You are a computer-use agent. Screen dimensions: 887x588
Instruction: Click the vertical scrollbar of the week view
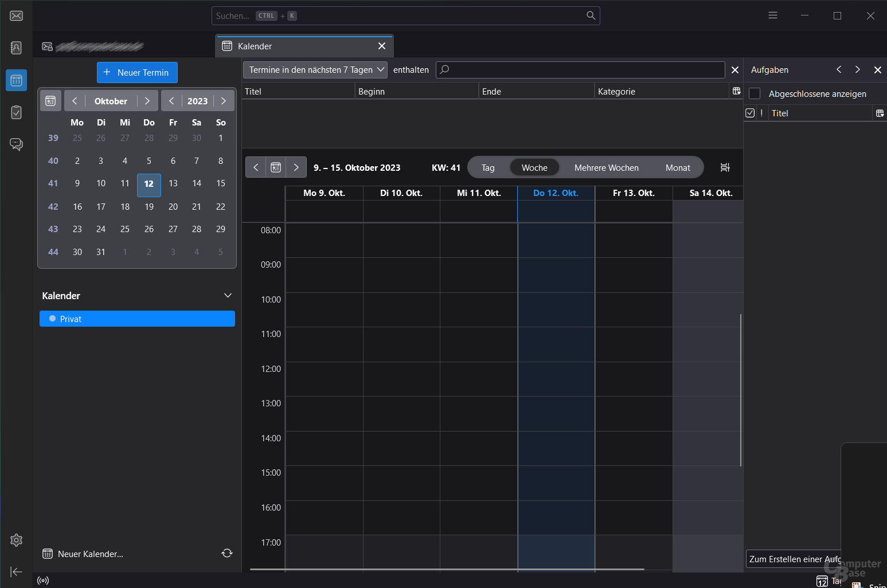741,390
